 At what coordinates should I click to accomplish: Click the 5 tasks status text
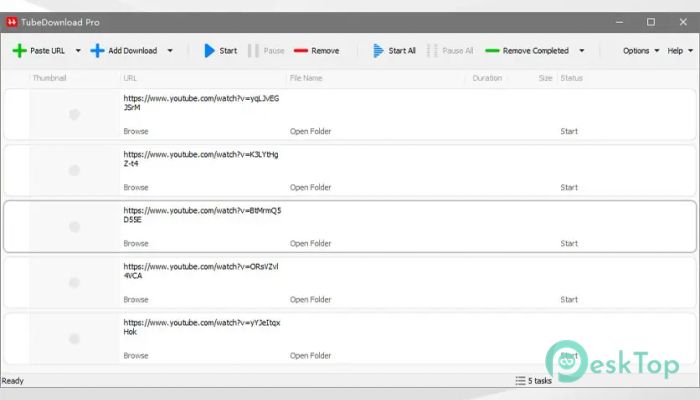540,381
